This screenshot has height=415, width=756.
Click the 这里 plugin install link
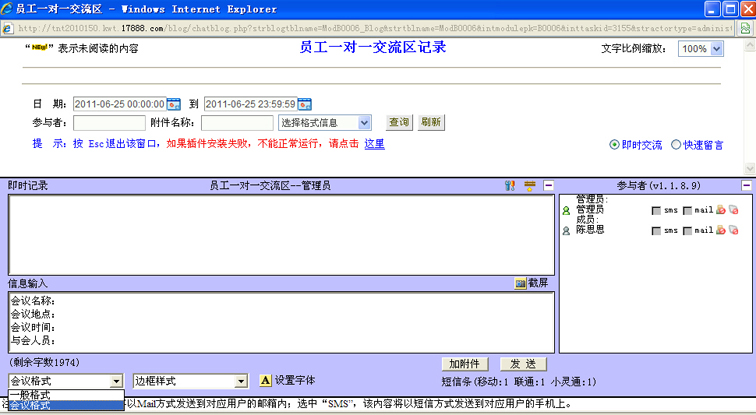pyautogui.click(x=373, y=144)
